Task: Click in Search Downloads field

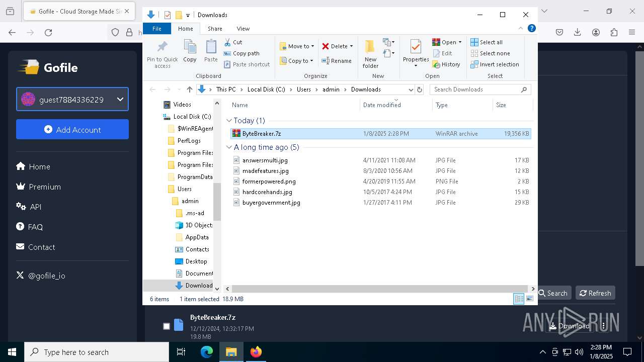Action: pos(480,89)
